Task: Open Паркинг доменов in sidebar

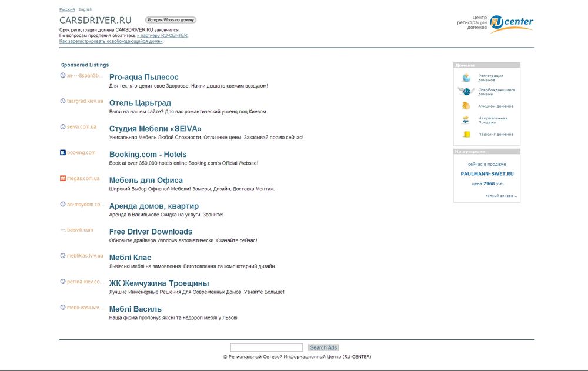Action: click(496, 134)
